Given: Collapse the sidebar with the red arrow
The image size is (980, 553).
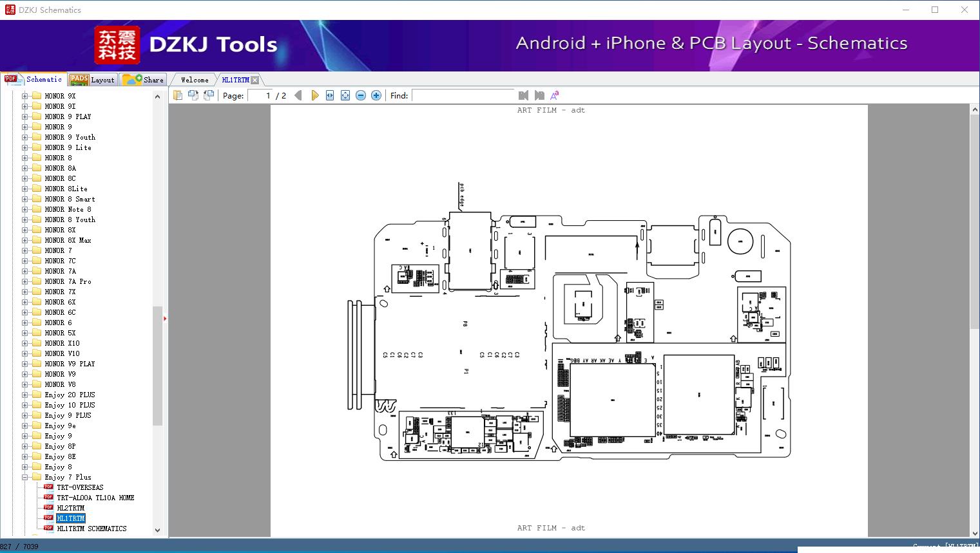Looking at the screenshot, I should tap(165, 318).
